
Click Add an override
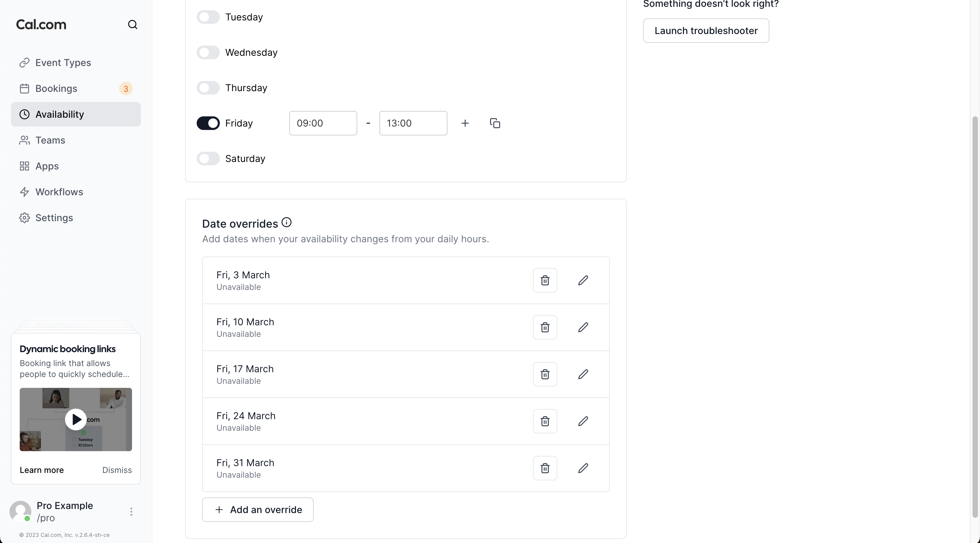[x=258, y=510]
